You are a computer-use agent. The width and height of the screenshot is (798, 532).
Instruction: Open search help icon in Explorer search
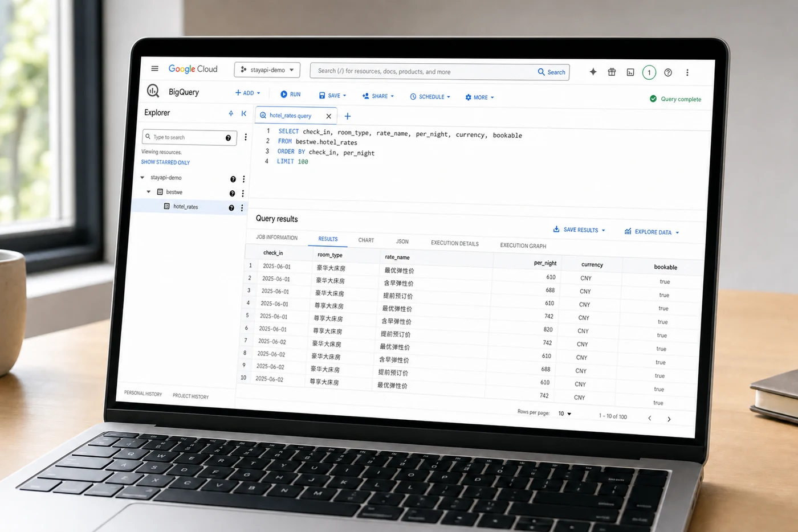point(228,138)
